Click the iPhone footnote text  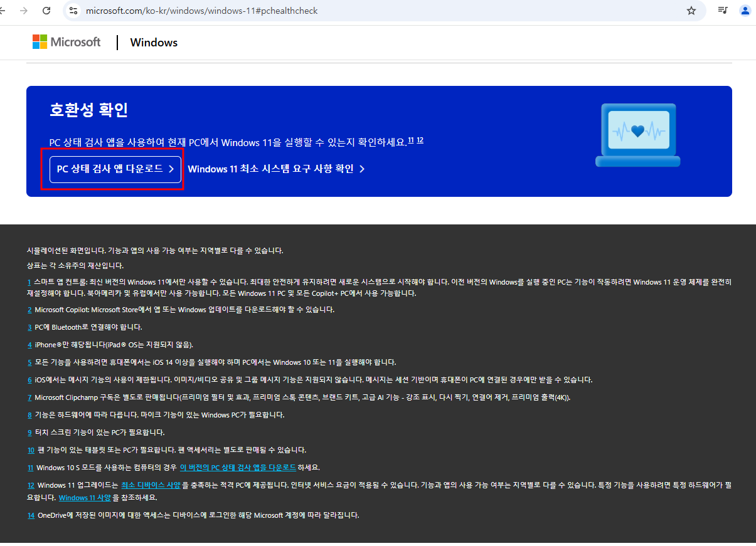[114, 345]
